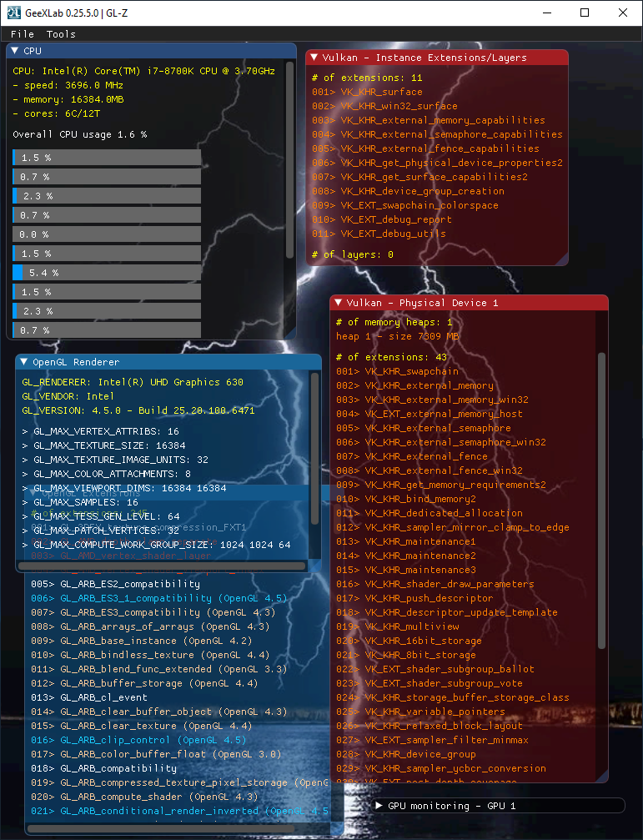Viewport: 643px width, 840px height.
Task: Collapse Vulkan Physical Device 1 panel
Action: [x=339, y=303]
